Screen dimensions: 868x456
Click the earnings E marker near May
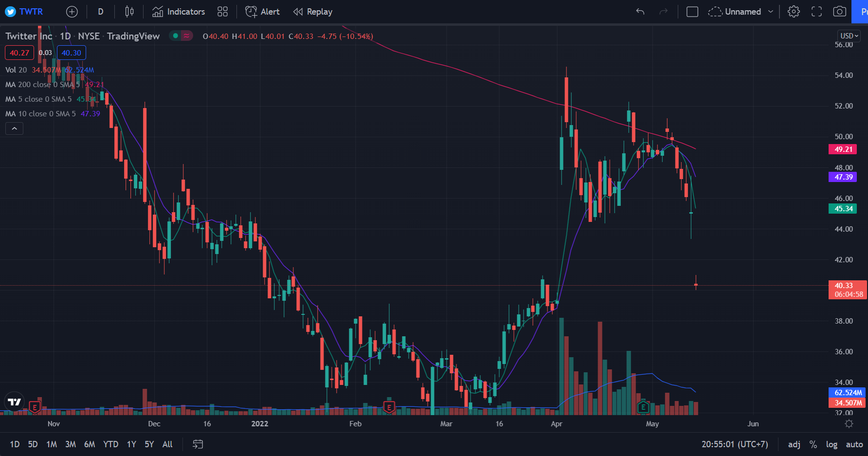click(643, 407)
